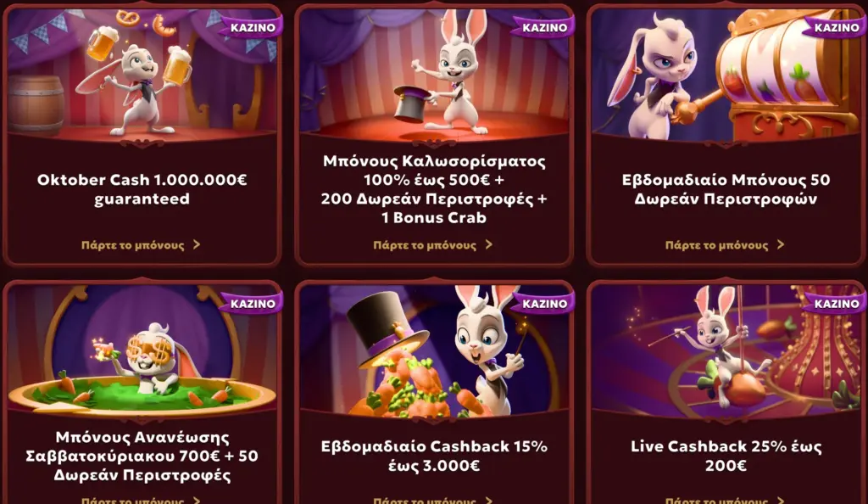Click the KAZINO ribbon on Live Cashback card
The height and width of the screenshot is (504, 868).
coord(837,304)
